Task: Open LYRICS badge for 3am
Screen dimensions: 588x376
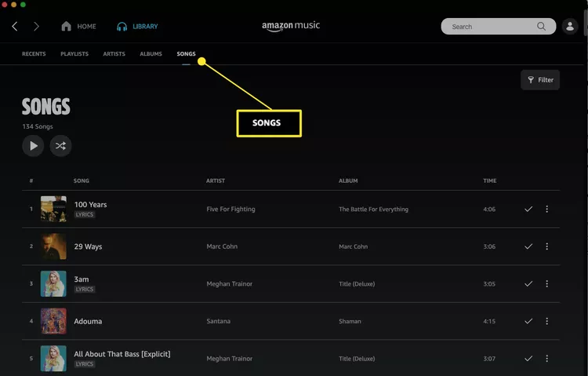Action: 85,289
